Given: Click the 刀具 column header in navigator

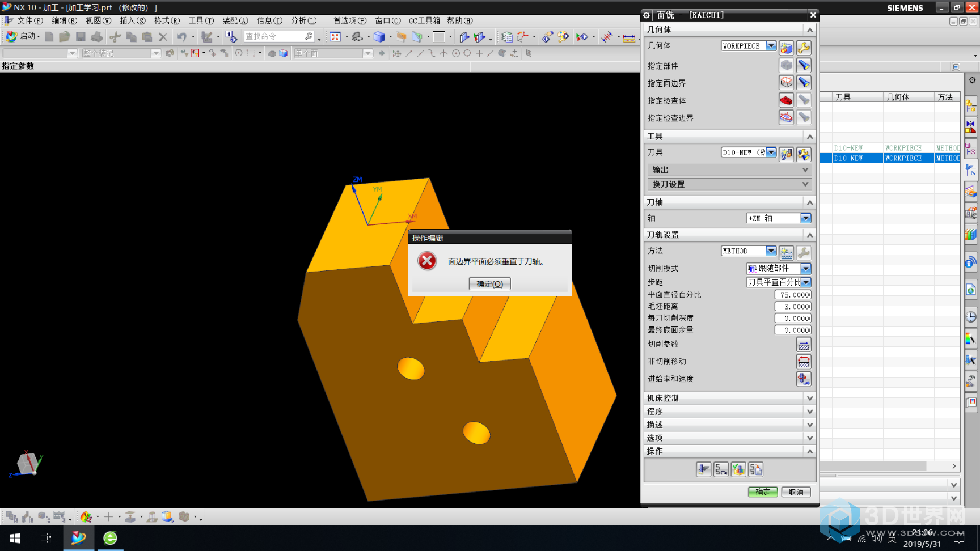Looking at the screenshot, I should 857,97.
